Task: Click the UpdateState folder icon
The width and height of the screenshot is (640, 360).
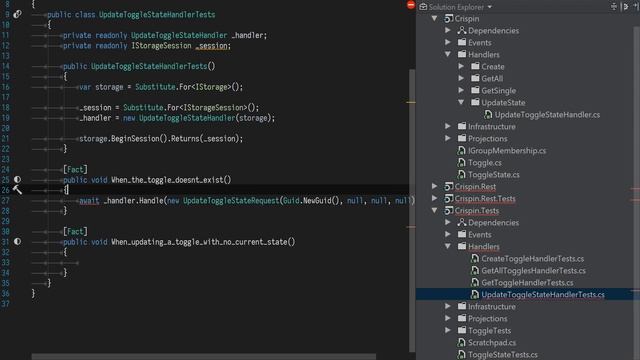Action: (x=475, y=102)
